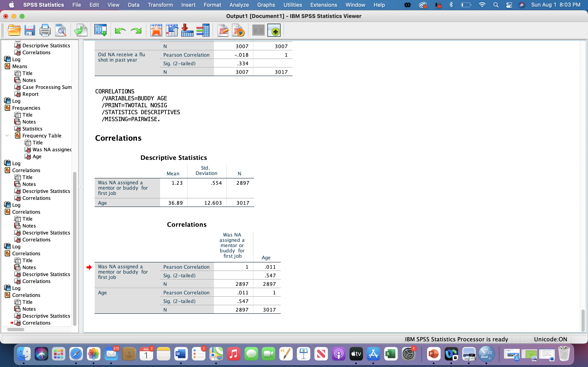Screen dimensions: 588x367
Task: Click the green Redo arrow
Action: (x=136, y=31)
